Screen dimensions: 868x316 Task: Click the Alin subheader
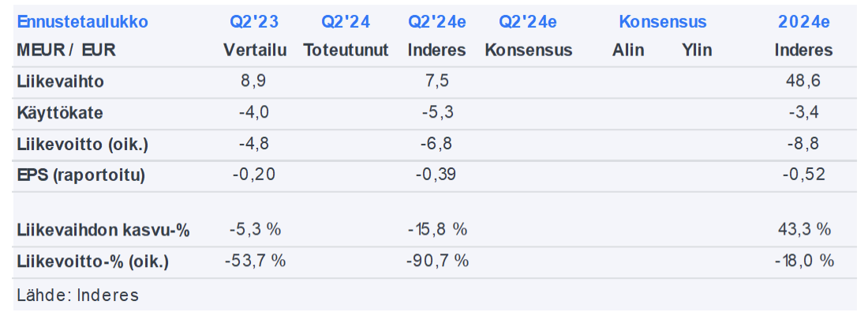[628, 51]
